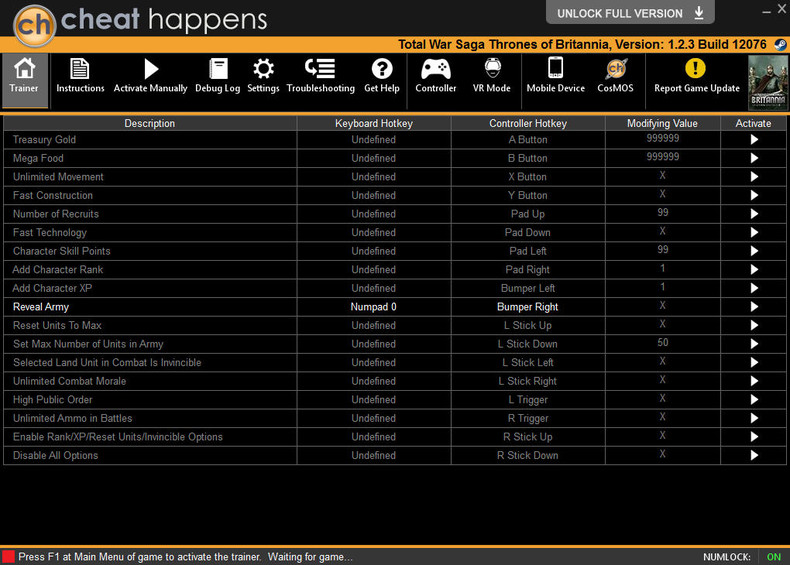This screenshot has width=790, height=565.
Task: Launch the CoSMOS tool
Action: tap(615, 76)
